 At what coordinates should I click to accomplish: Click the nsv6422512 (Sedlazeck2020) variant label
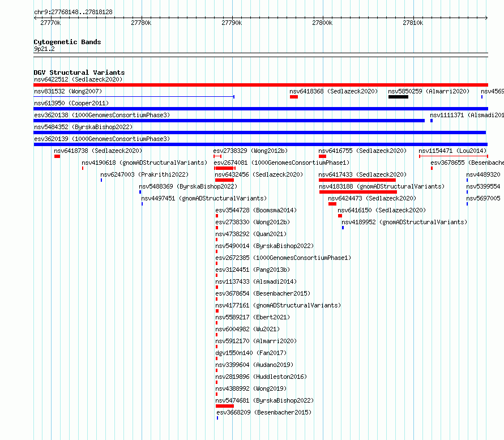[78, 79]
